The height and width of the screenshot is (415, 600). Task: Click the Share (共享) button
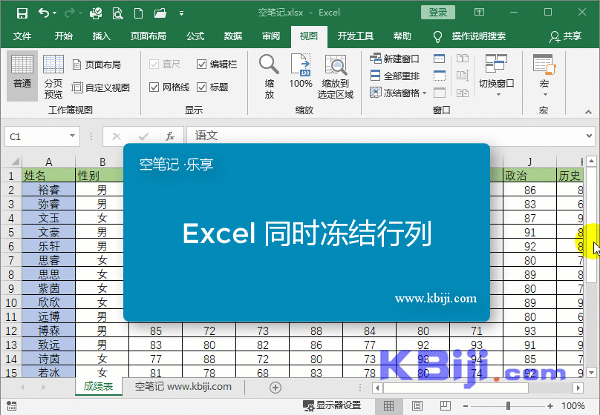click(x=566, y=36)
